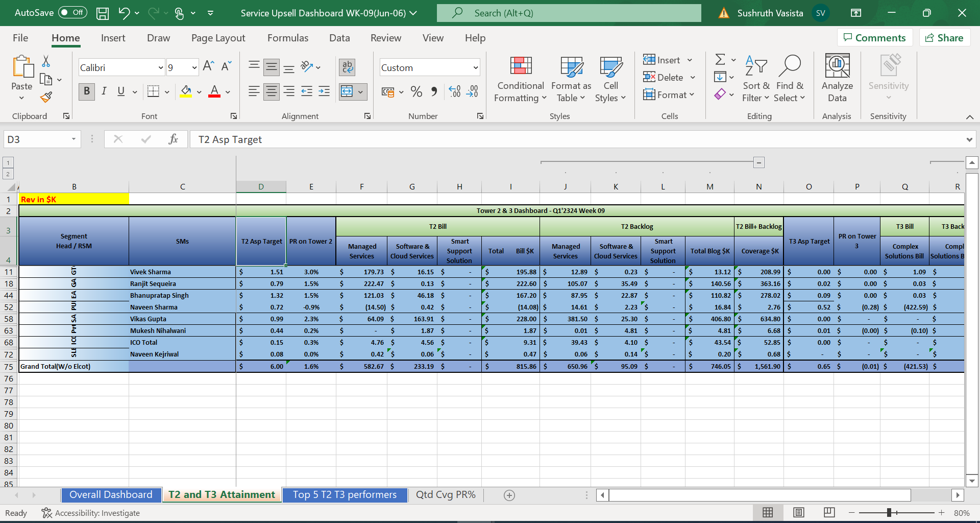980x523 pixels.
Task: Expand the Custom number format dropdown
Action: (x=475, y=67)
